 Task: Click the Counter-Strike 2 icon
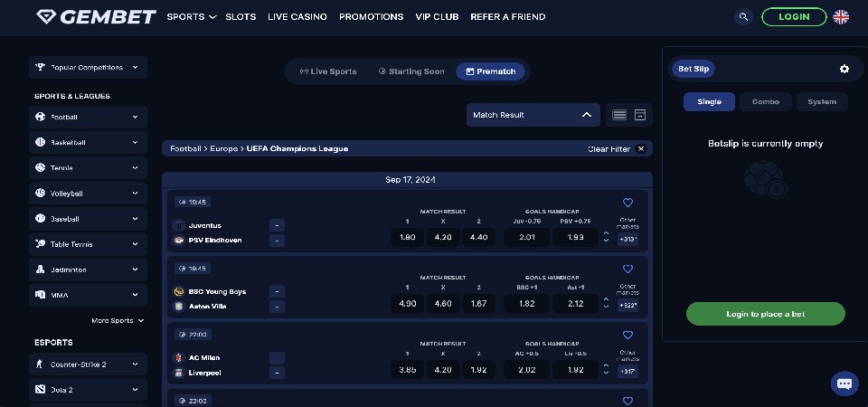[x=39, y=364]
